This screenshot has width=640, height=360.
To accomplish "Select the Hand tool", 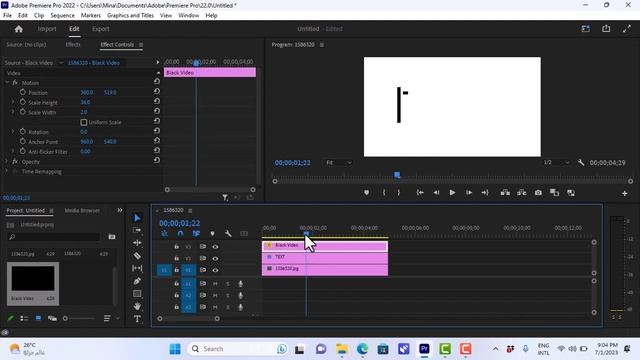I will pyautogui.click(x=137, y=306).
